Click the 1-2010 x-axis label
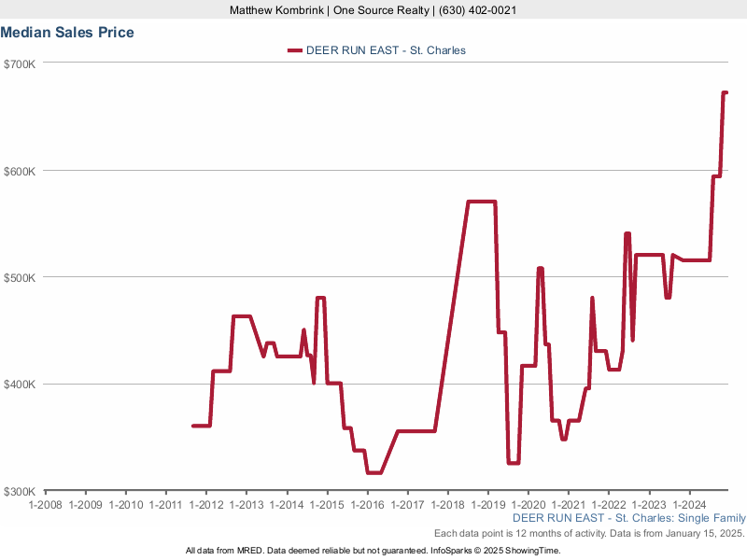Image resolution: width=747 pixels, height=560 pixels. click(x=126, y=505)
